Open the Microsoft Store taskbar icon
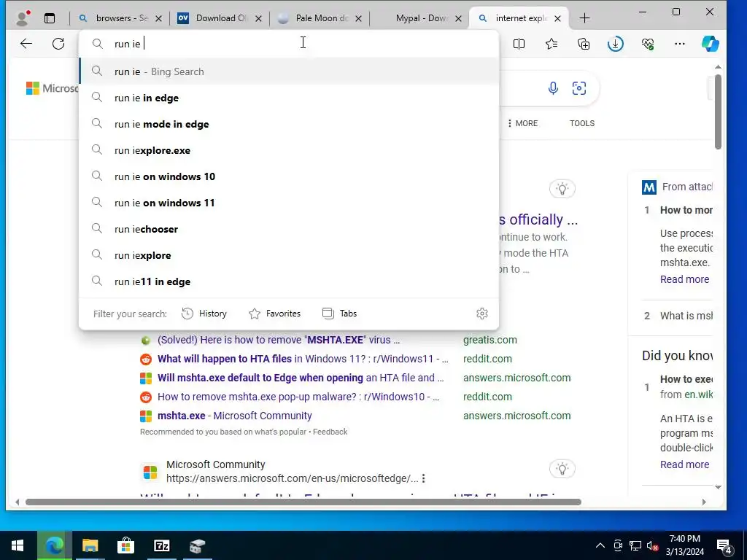The height and width of the screenshot is (560, 747). point(125,545)
